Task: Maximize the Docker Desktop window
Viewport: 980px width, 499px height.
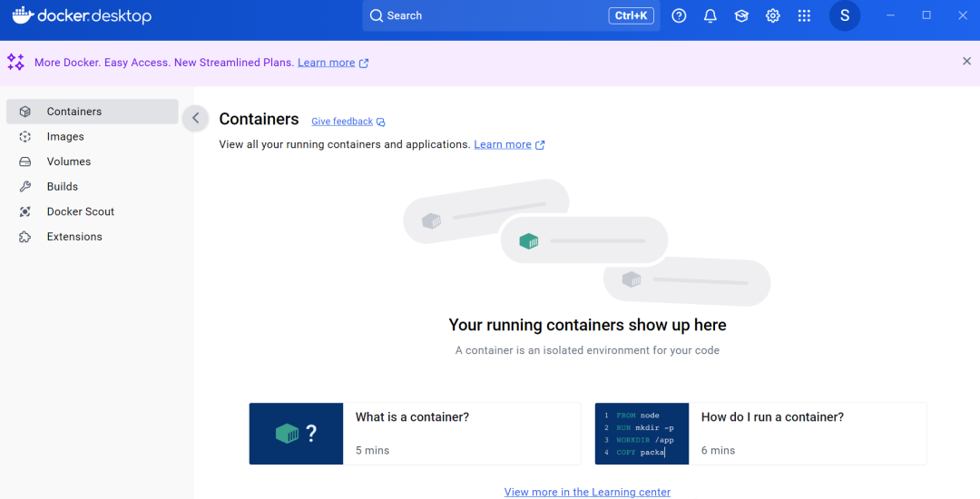Action: 926,15
